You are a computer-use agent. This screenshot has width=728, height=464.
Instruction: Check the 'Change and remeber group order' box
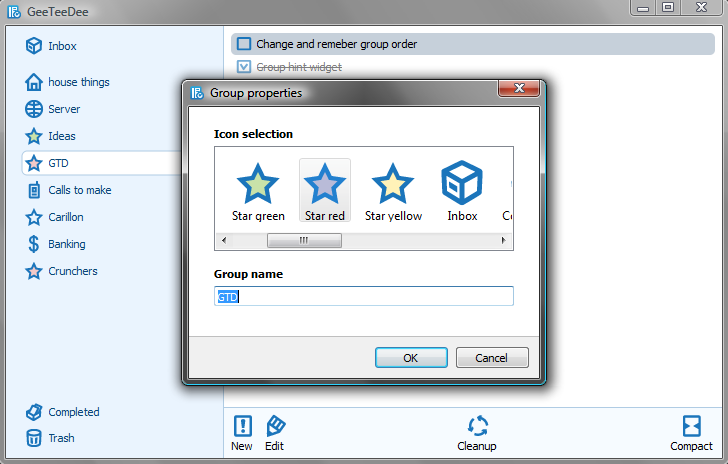[244, 44]
